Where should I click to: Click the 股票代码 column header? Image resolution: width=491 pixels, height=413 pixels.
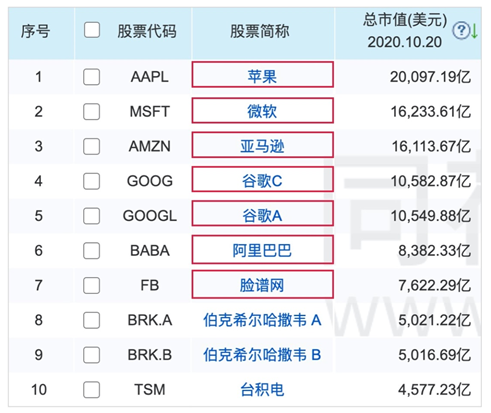click(x=147, y=31)
